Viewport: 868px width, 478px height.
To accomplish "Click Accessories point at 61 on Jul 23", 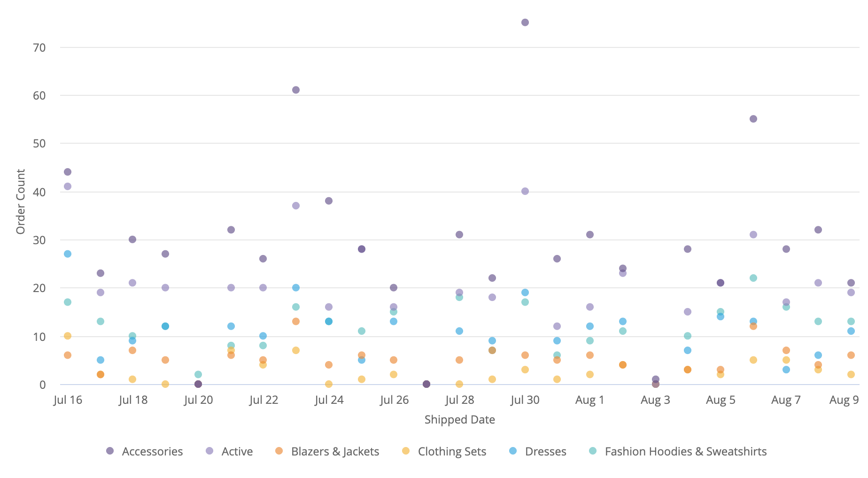I will 296,90.
